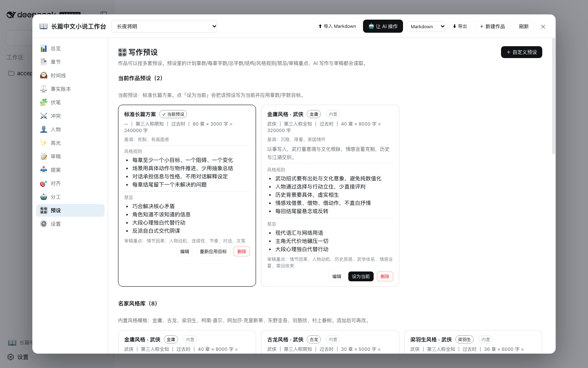Select 审稿 in the sidebar menu
The height and width of the screenshot is (368, 588).
coord(70,156)
